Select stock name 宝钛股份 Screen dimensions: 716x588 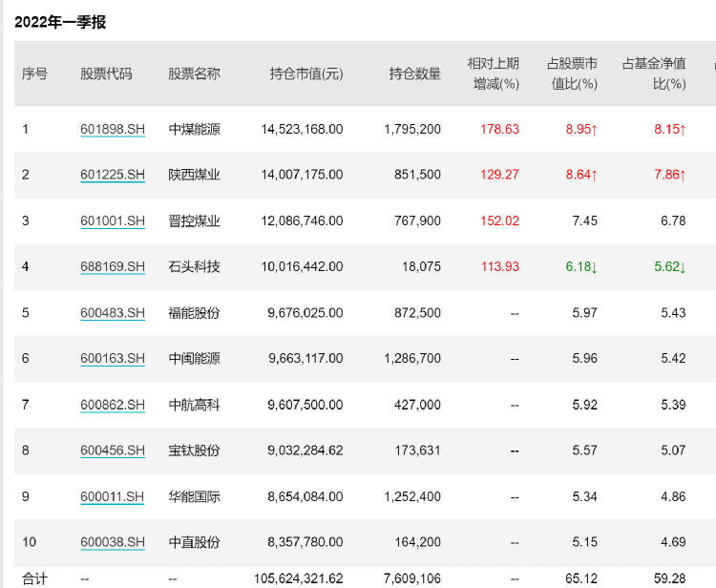pos(194,451)
